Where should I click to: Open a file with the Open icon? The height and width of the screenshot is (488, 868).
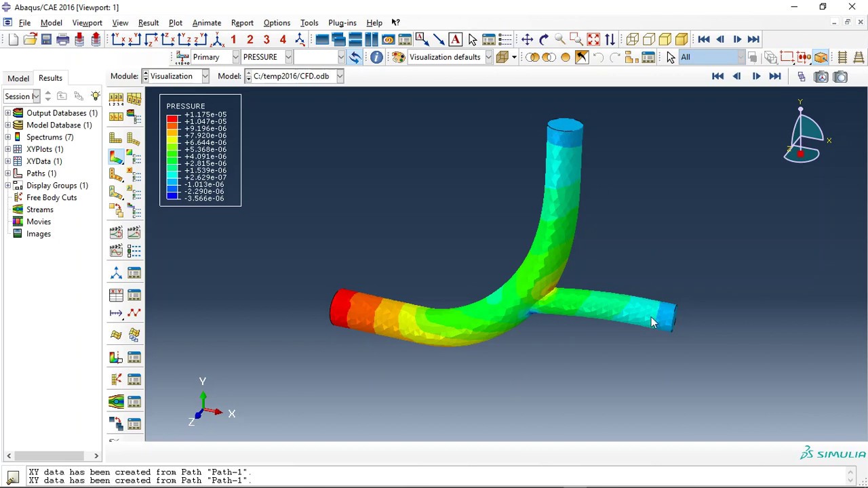(x=30, y=39)
